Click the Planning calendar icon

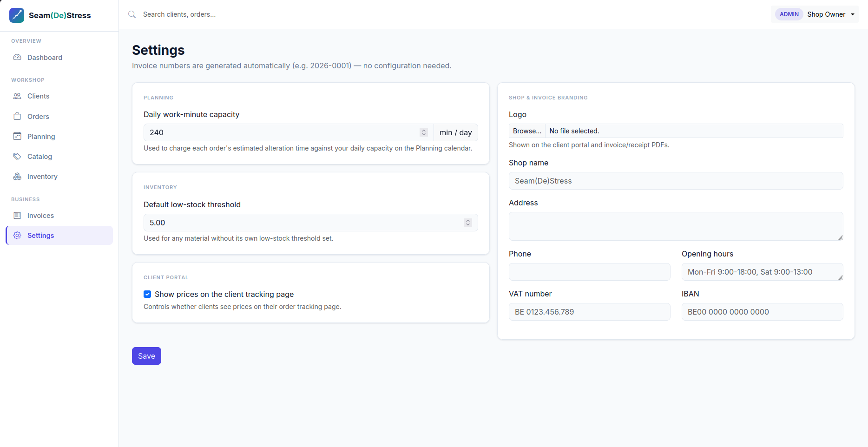pyautogui.click(x=17, y=136)
